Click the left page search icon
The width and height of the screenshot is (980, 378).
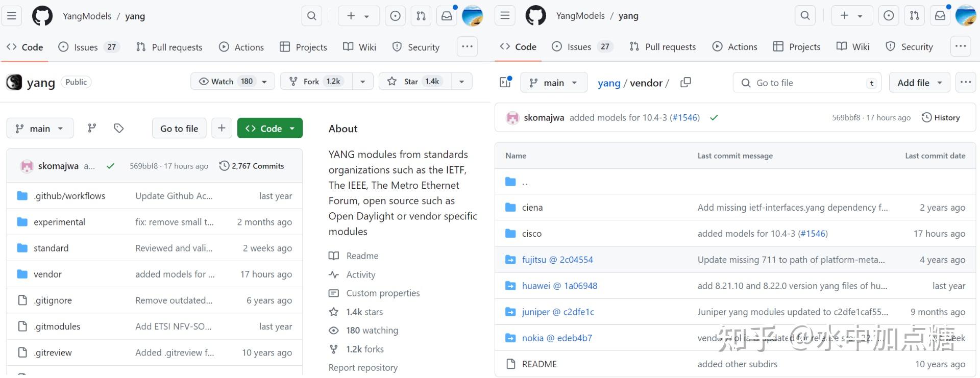click(x=311, y=16)
